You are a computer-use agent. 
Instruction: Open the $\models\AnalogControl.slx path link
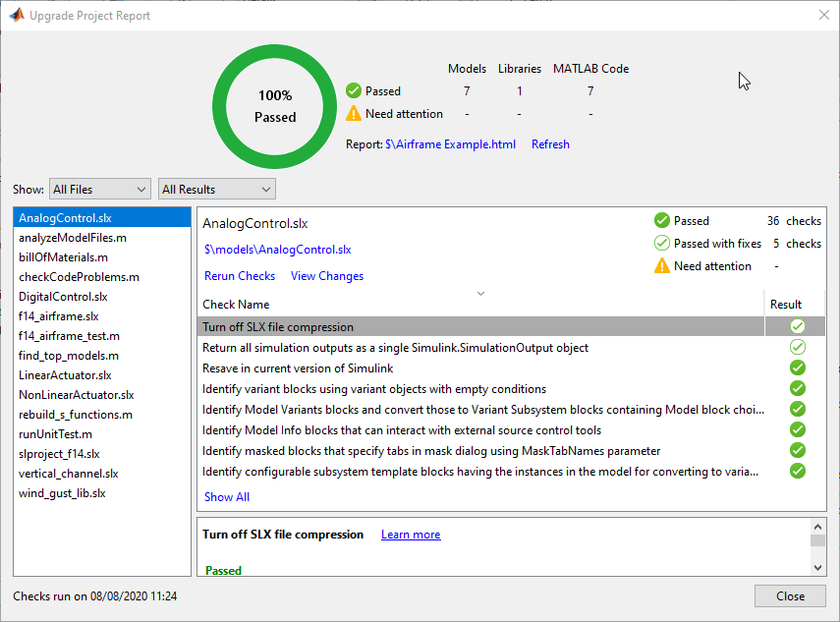pos(277,250)
